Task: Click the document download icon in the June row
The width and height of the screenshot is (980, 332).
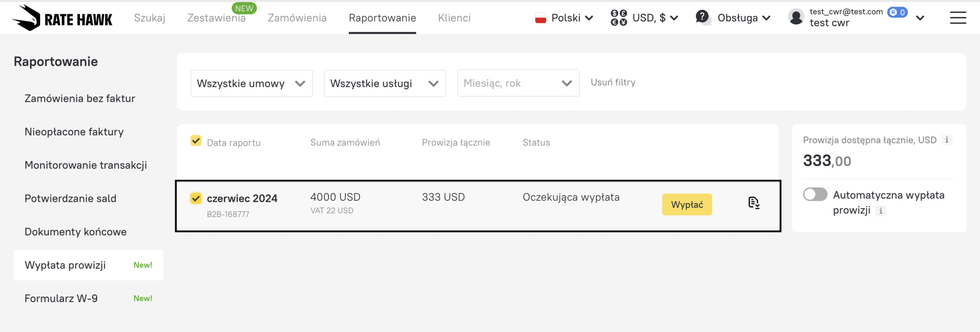Action: (754, 203)
